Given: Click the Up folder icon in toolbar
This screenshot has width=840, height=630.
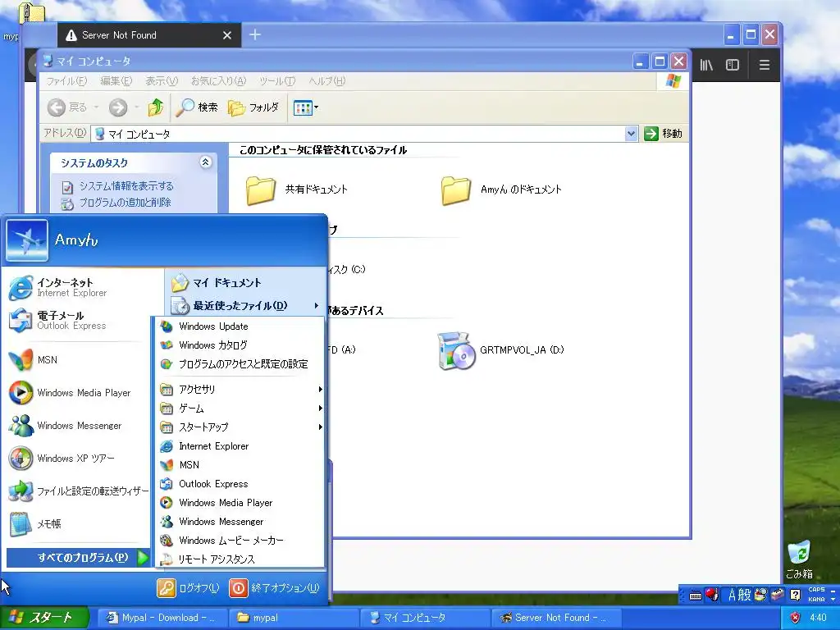Looking at the screenshot, I should (x=156, y=107).
